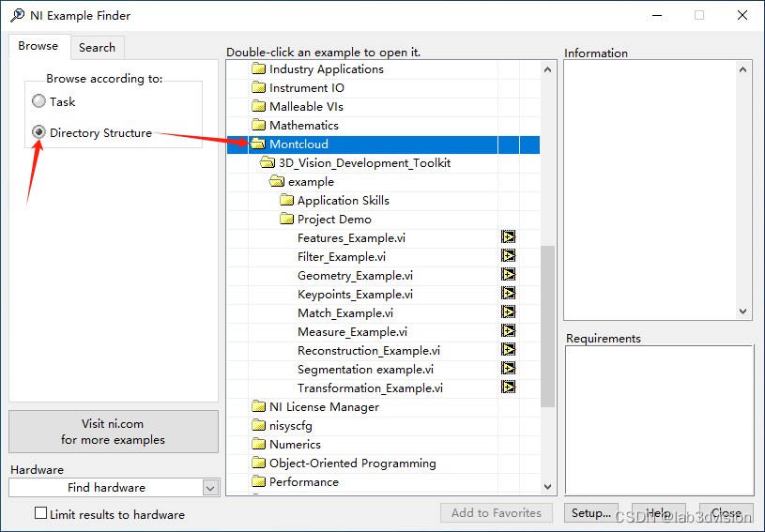Click the open Montcloud folder icon
The image size is (765, 532).
(258, 144)
